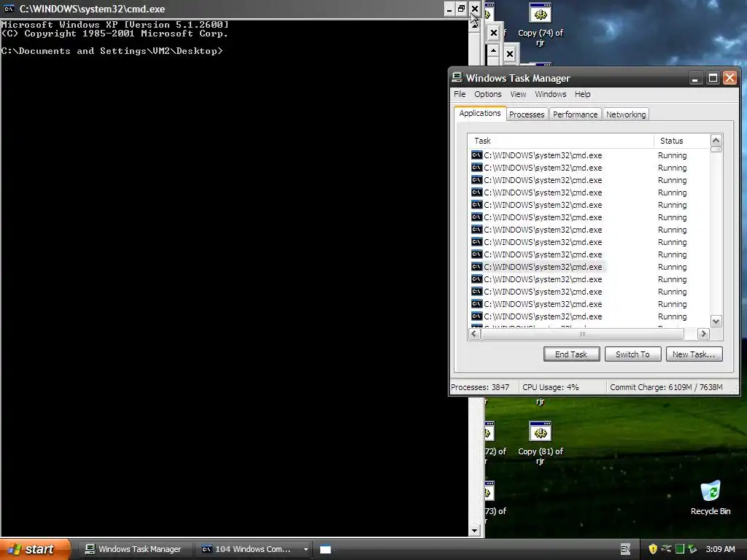Image resolution: width=747 pixels, height=560 pixels.
Task: Click the network connection tray icon
Action: (x=666, y=549)
